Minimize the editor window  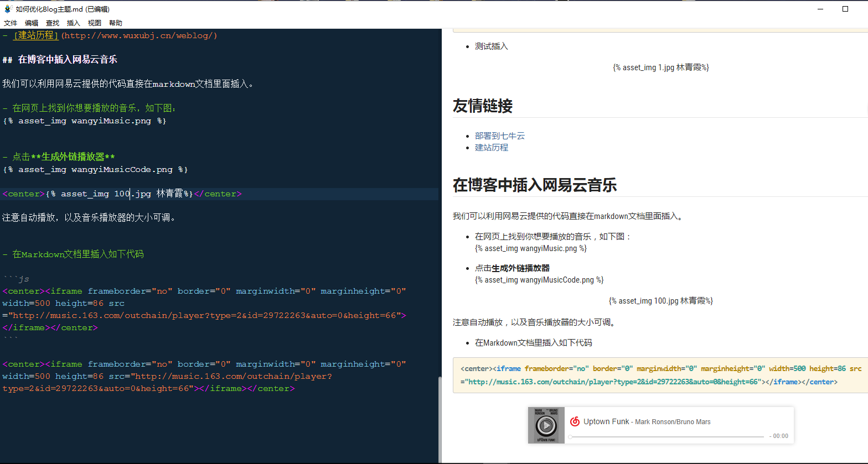click(820, 9)
